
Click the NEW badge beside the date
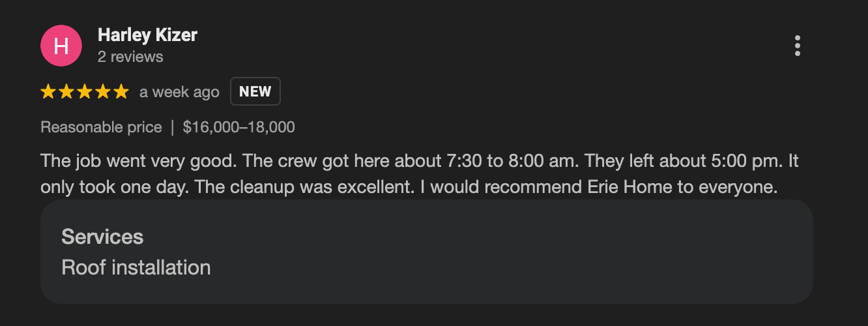pos(255,92)
